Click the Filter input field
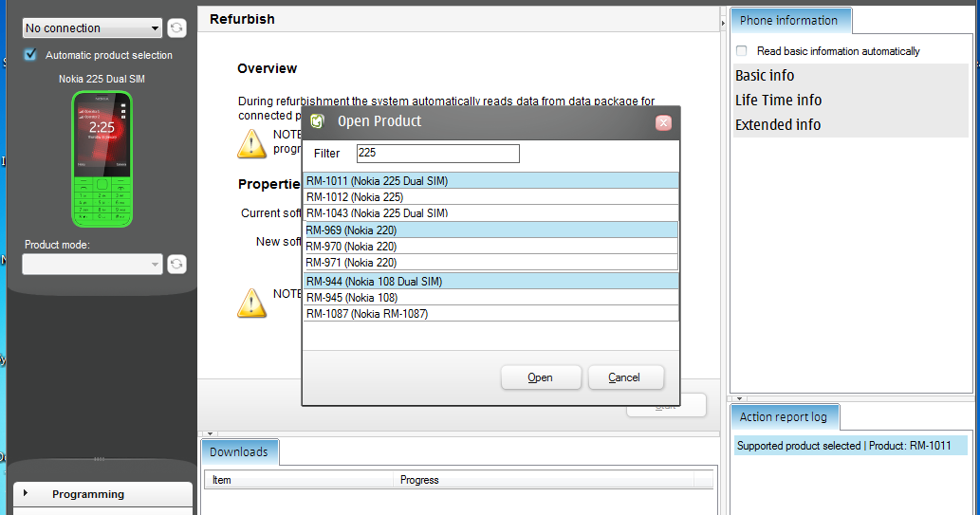Screen dimensions: 980x515 [x=437, y=153]
